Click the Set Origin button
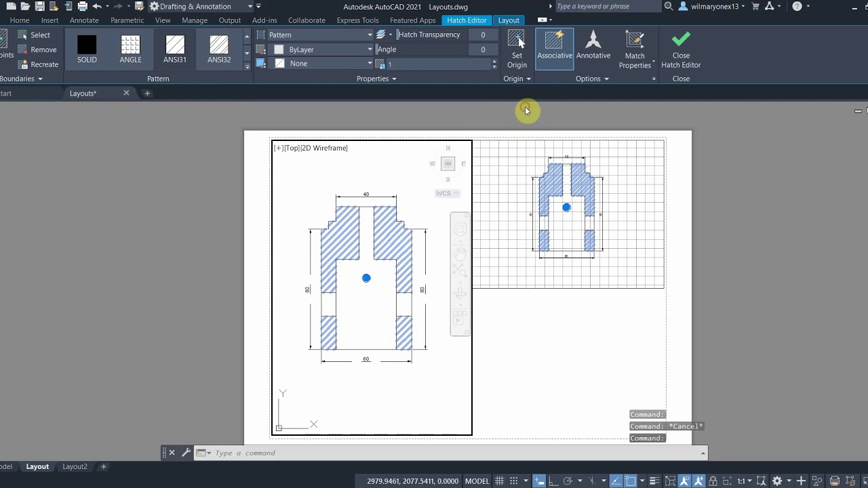 [517, 49]
